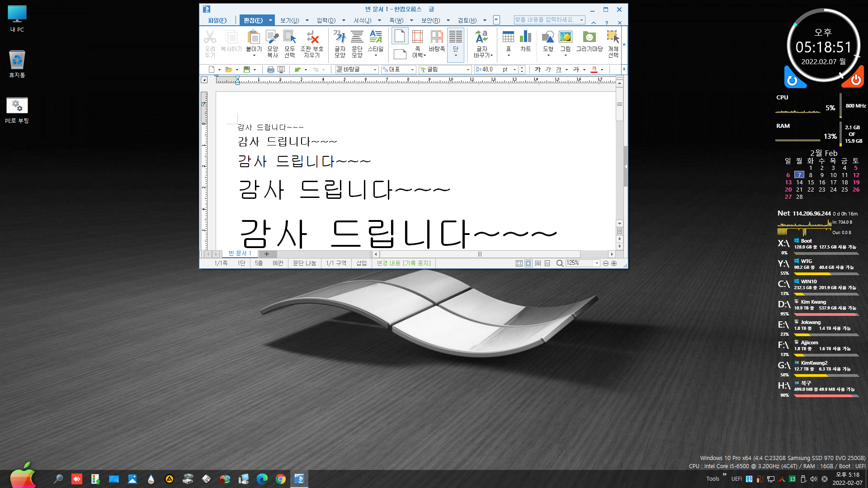Expand the Edit (편집) menu arrow
868x488 pixels.
pyautogui.click(x=270, y=20)
